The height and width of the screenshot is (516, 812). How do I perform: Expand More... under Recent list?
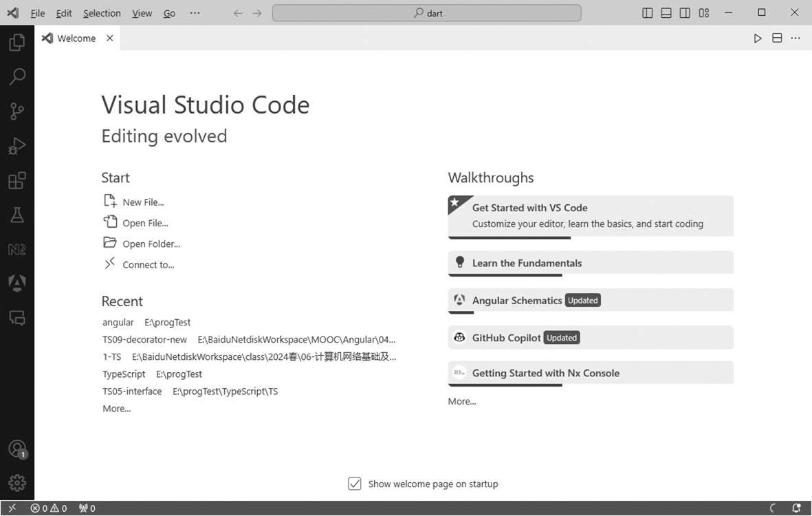pos(116,409)
